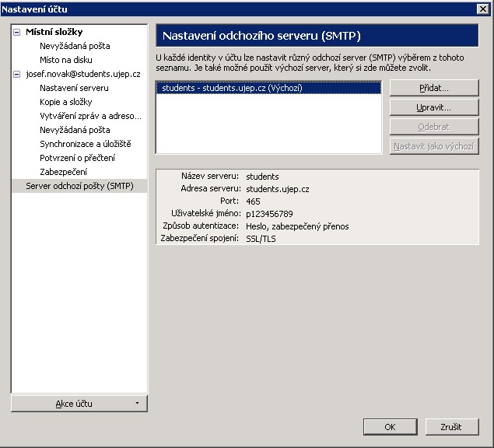
Task: Open the Akce účtu dropdown
Action: pos(79,404)
